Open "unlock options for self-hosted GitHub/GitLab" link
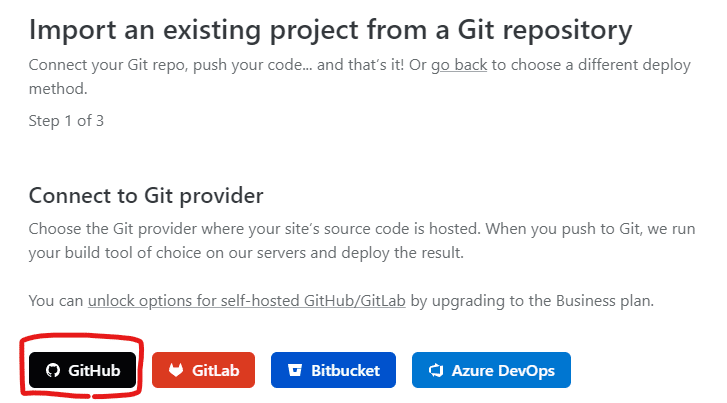 click(x=247, y=301)
